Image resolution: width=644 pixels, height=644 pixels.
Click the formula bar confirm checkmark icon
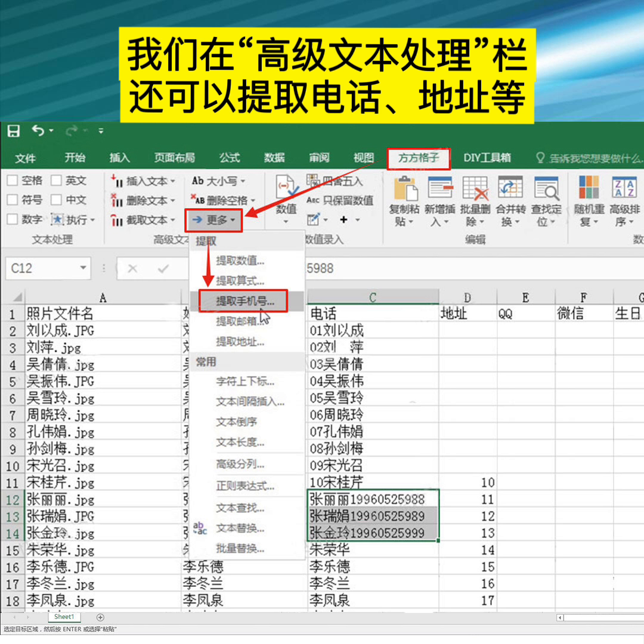(x=163, y=268)
